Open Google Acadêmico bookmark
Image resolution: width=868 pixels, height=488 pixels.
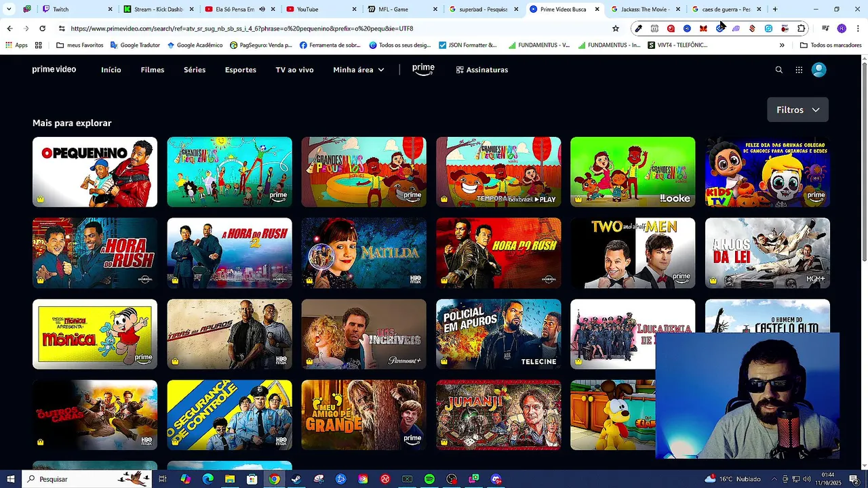pyautogui.click(x=194, y=45)
